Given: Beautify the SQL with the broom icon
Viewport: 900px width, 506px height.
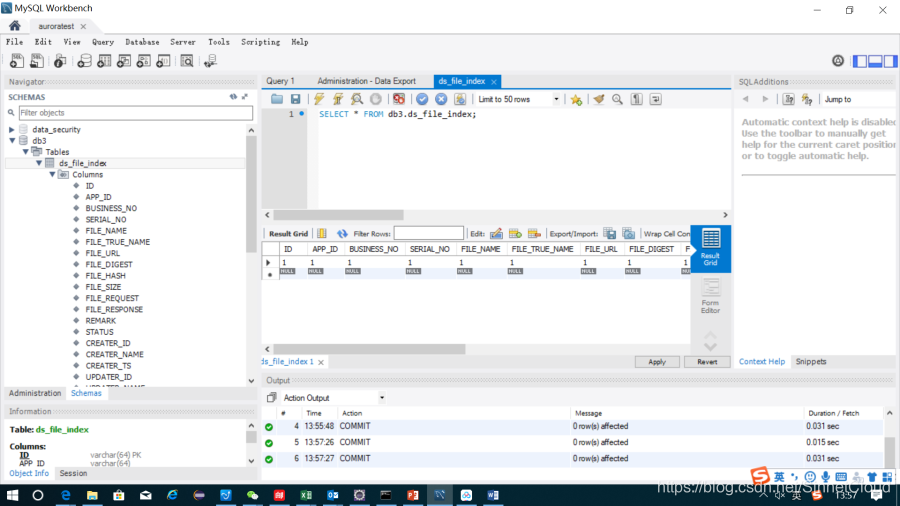Looking at the screenshot, I should click(599, 99).
